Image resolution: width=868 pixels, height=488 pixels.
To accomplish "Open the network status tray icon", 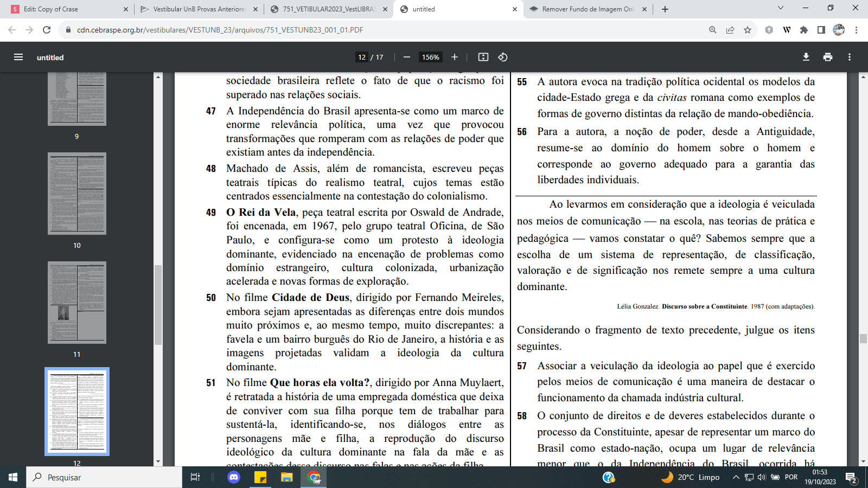I will pyautogui.click(x=749, y=477).
